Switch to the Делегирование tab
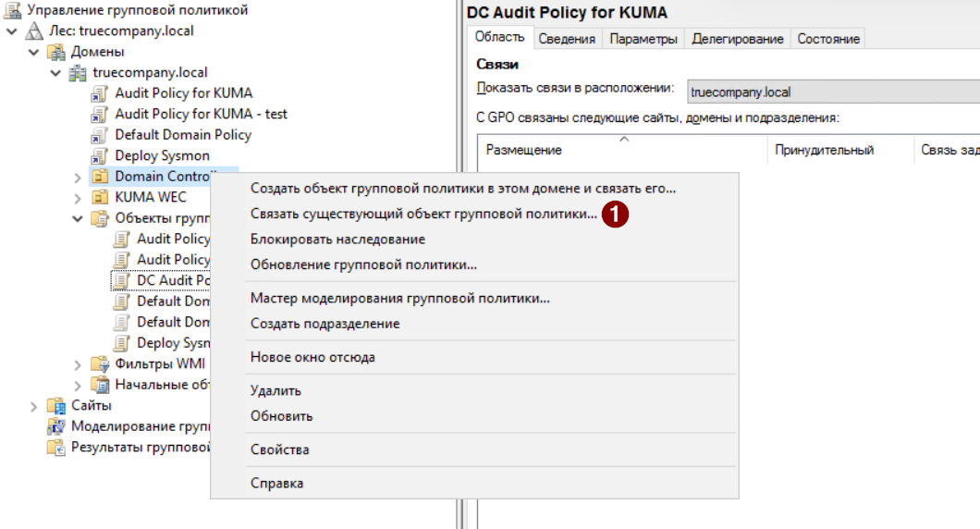The height and width of the screenshot is (529, 980). (x=738, y=39)
